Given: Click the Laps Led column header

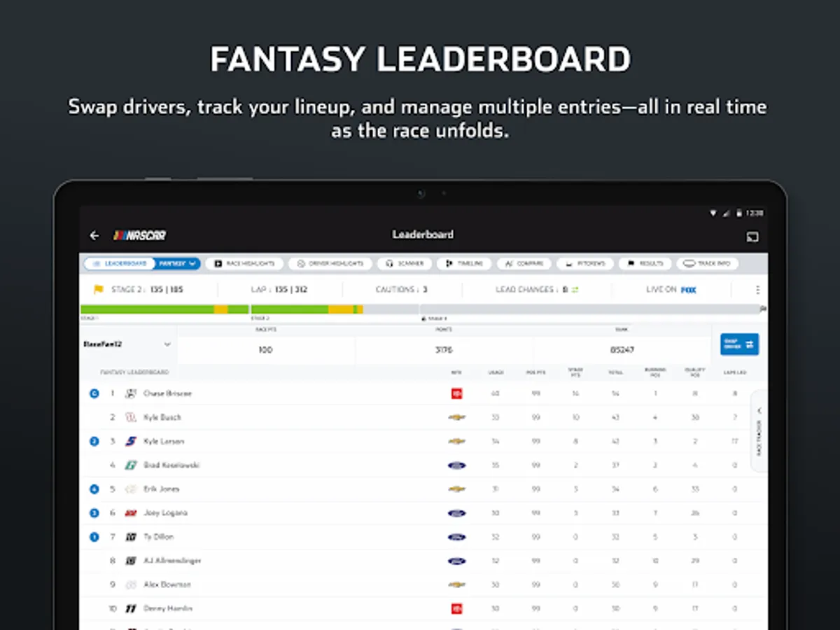Looking at the screenshot, I should point(734,372).
